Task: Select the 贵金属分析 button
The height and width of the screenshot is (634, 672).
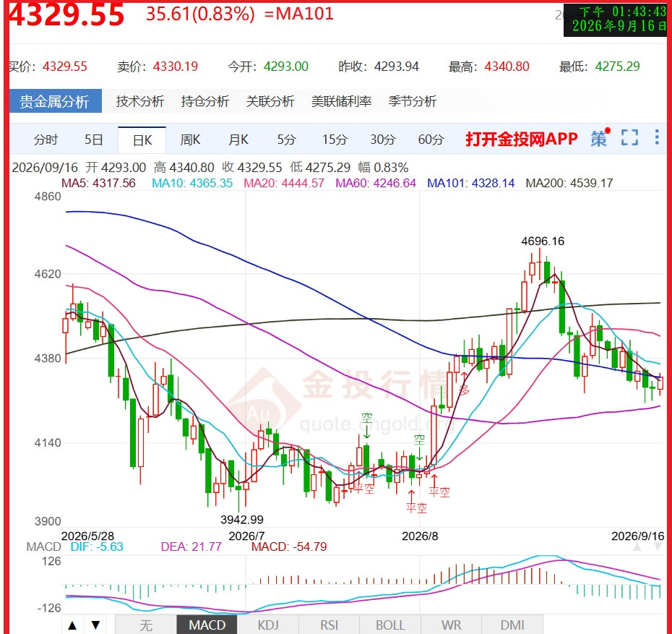Action: 55,101
